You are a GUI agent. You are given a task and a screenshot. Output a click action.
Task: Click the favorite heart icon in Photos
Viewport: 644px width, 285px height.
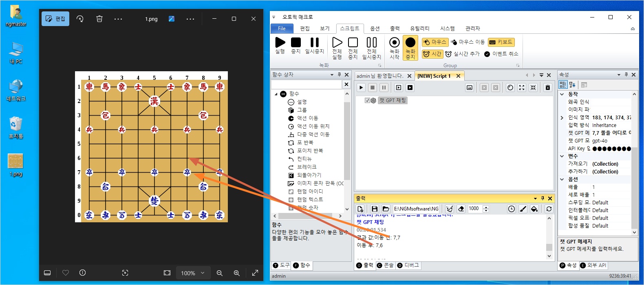66,273
